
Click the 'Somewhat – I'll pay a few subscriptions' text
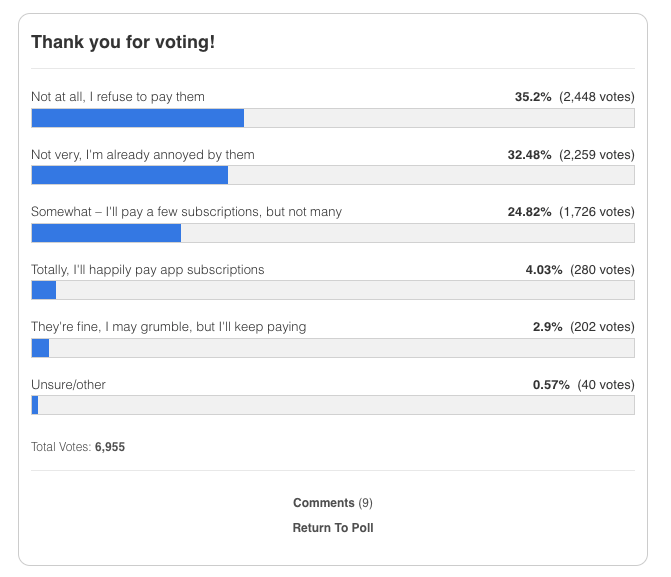pos(186,212)
